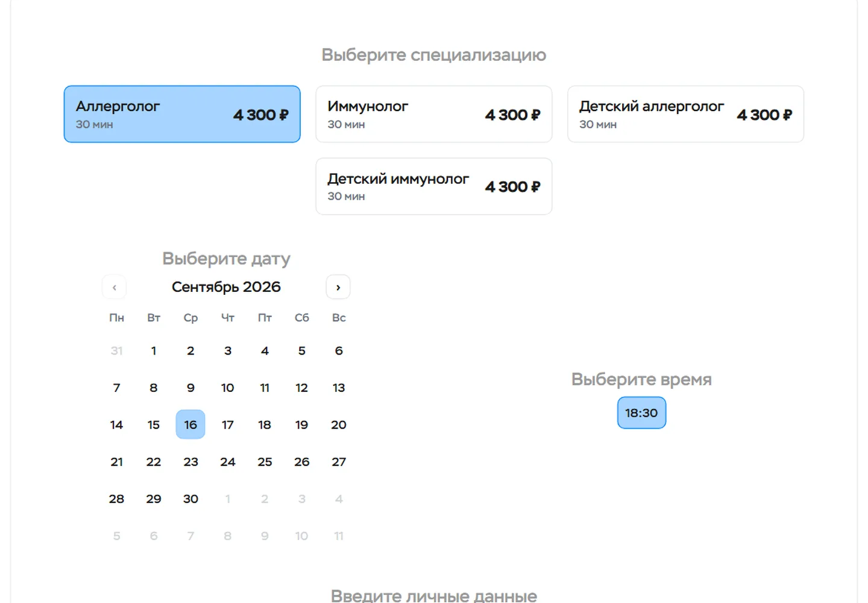Pick September 25 as the date
The image size is (868, 603).
(x=265, y=462)
